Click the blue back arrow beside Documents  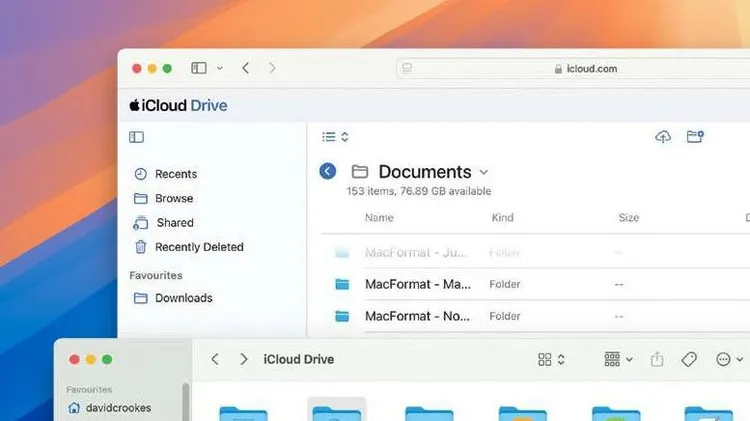(x=328, y=171)
